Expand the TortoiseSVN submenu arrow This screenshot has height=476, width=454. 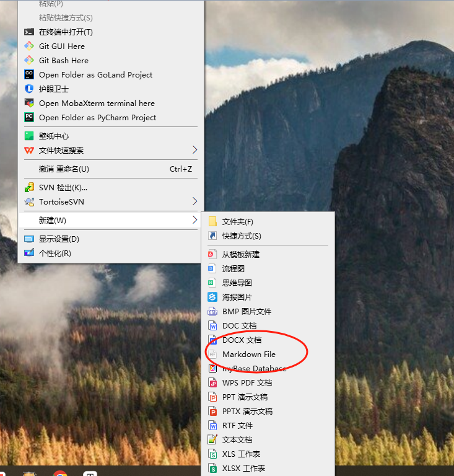click(194, 201)
